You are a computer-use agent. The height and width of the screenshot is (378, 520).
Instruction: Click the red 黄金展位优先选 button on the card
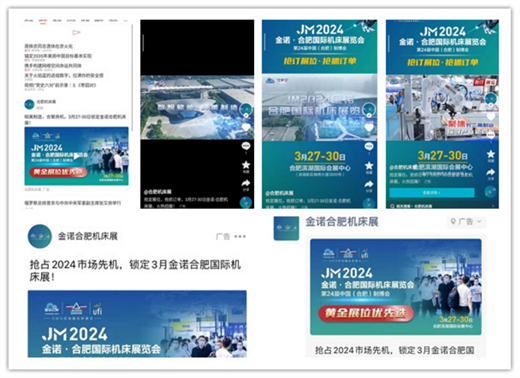coord(366,313)
